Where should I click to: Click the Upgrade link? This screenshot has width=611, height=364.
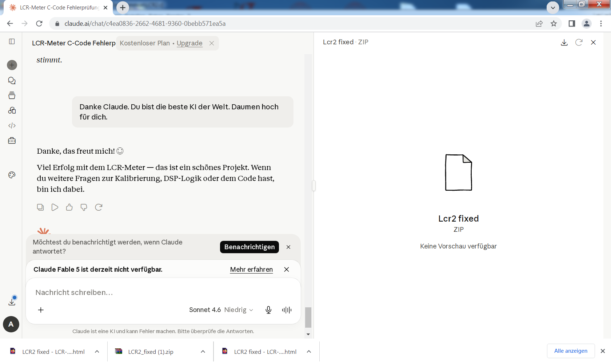[189, 43]
